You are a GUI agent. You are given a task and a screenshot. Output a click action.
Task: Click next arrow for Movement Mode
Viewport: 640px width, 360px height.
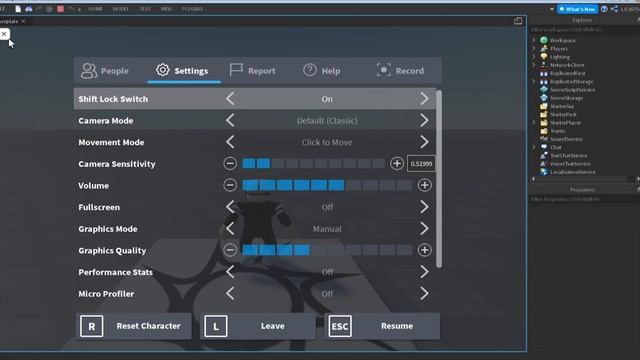[424, 142]
